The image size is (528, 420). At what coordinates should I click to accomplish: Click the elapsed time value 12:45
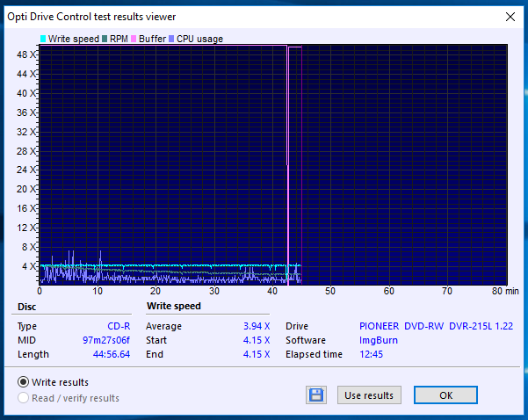click(371, 354)
